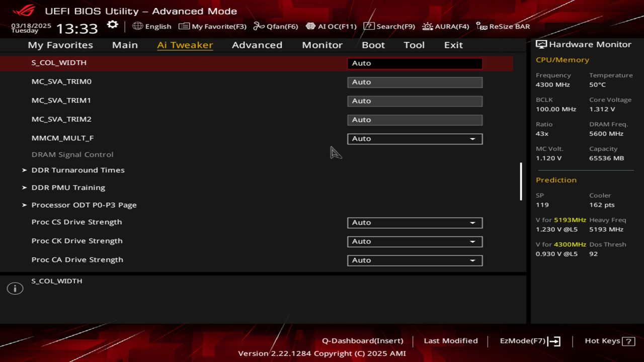
Task: Select the MC_SVA_TRIM0 label
Action: pos(61,81)
